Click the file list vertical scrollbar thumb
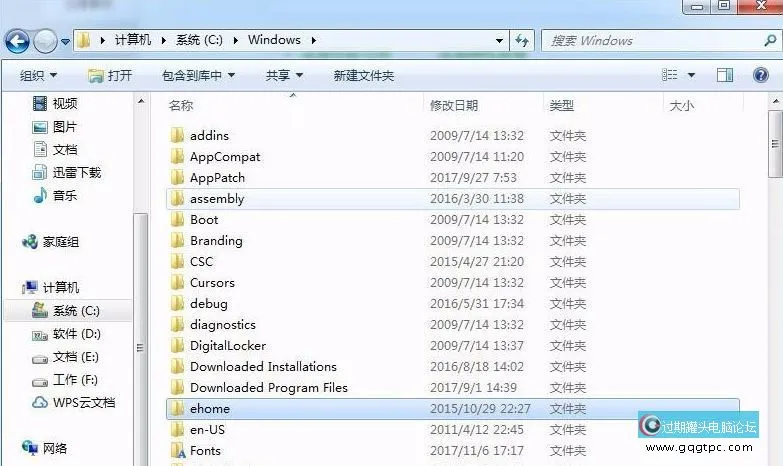The width and height of the screenshot is (783, 466). pos(776,144)
